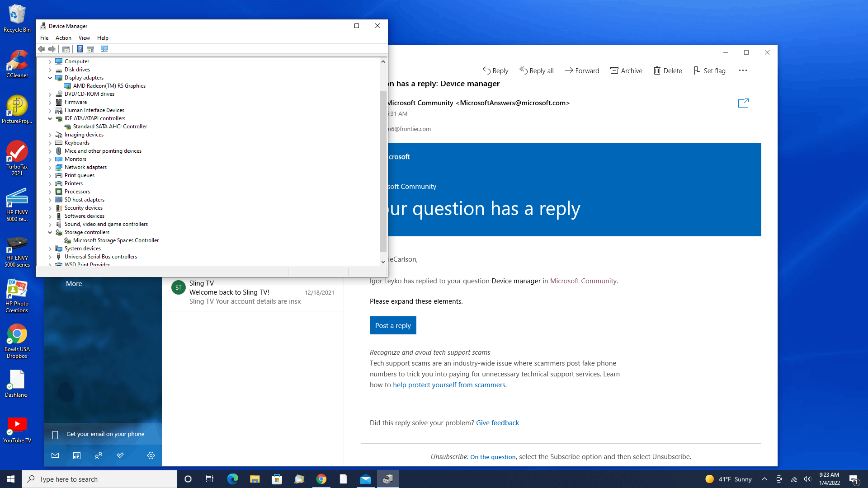This screenshot has height=488, width=868.
Task: Open the Mail calendar icon
Action: point(77,455)
